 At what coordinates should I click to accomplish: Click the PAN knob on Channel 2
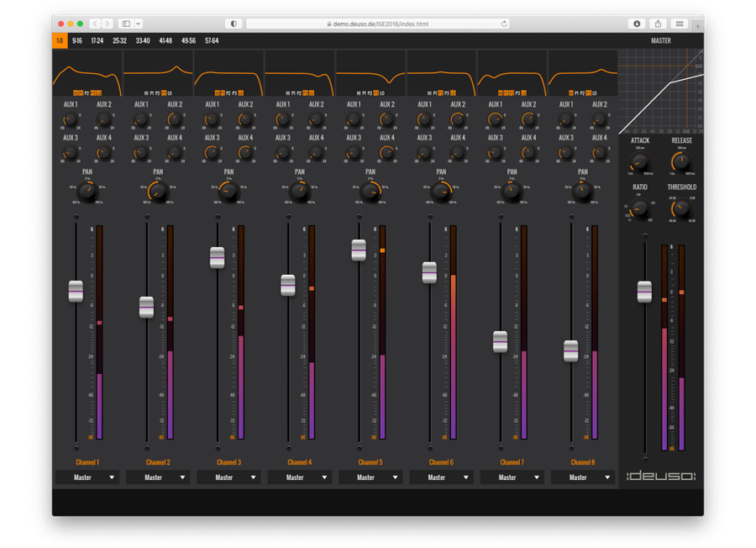pyautogui.click(x=158, y=192)
